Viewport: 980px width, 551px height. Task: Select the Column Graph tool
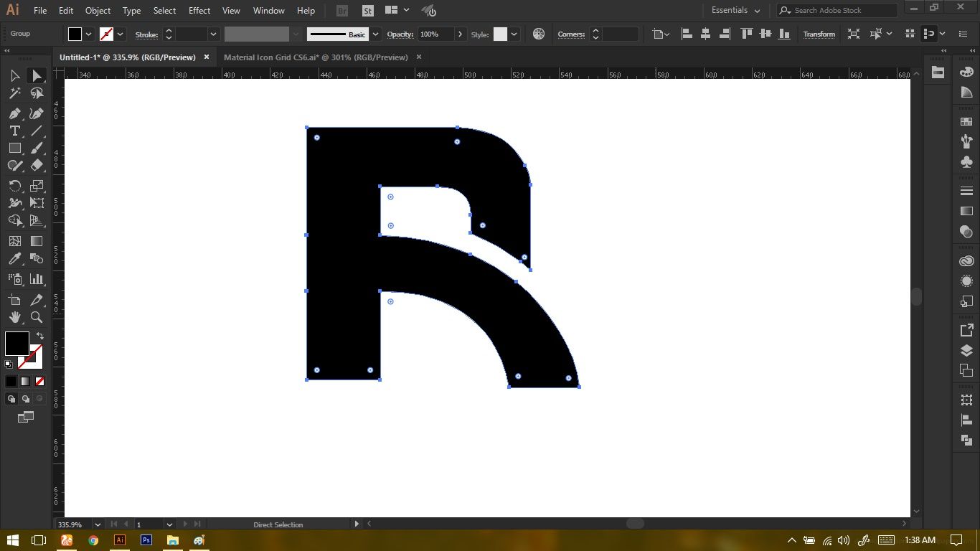37,279
